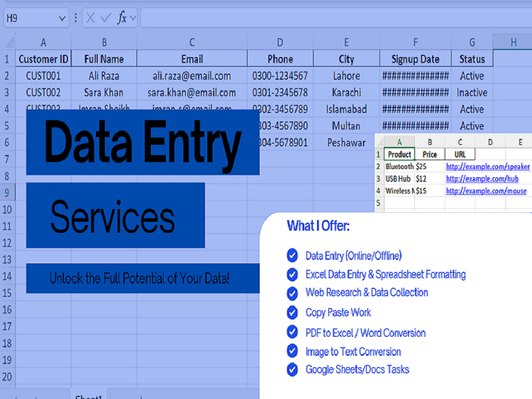Image resolution: width=532 pixels, height=399 pixels.
Task: Select column A header
Action: pyautogui.click(x=43, y=42)
